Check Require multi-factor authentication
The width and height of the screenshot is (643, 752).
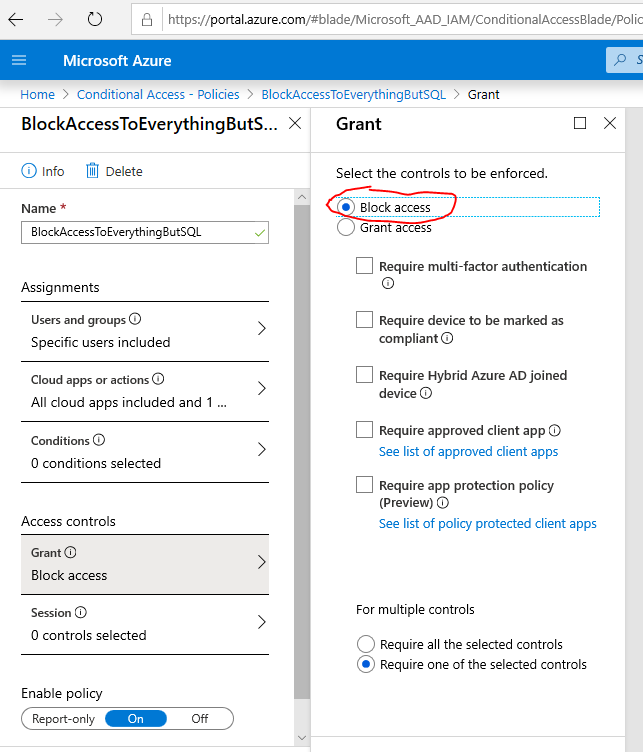coord(365,266)
